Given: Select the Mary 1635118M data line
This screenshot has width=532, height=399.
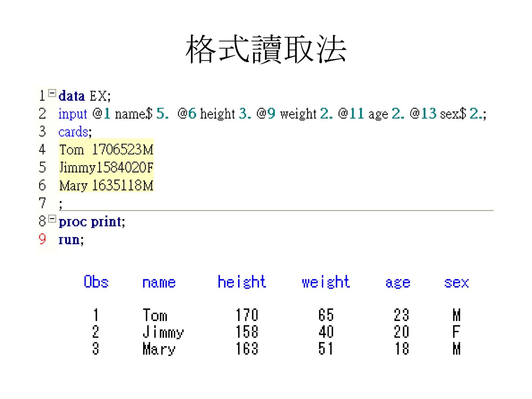Looking at the screenshot, I should [106, 185].
